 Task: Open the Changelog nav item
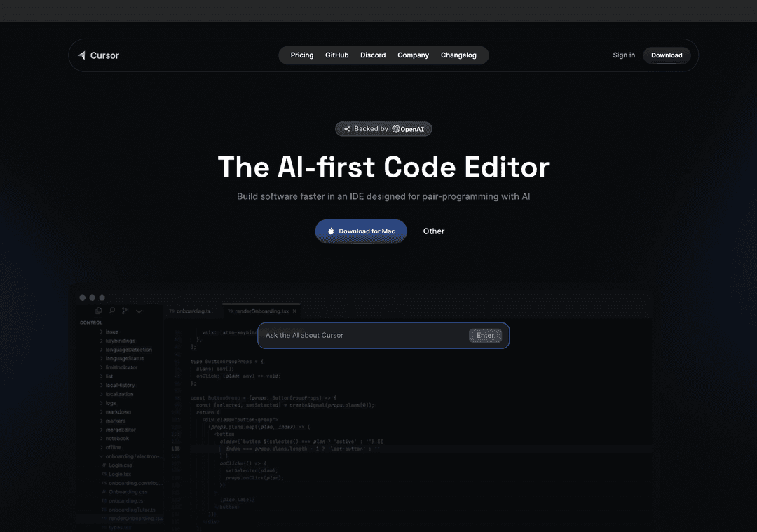coord(458,55)
